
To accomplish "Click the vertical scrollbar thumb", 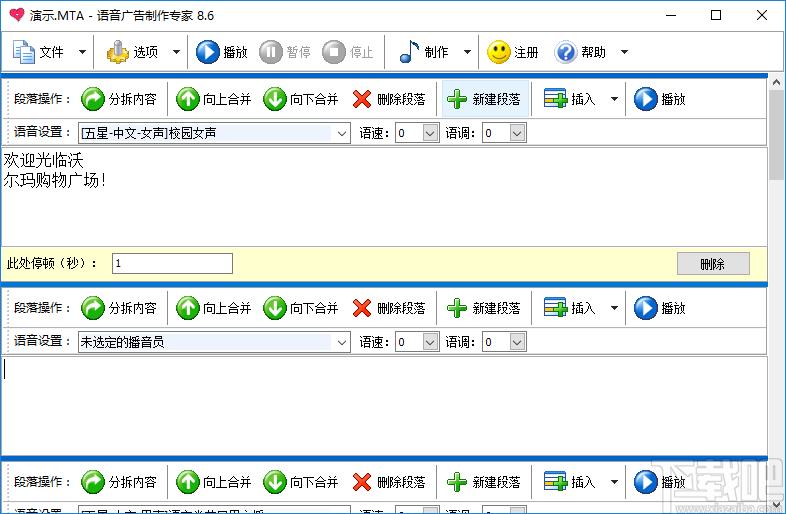I will click(x=776, y=134).
